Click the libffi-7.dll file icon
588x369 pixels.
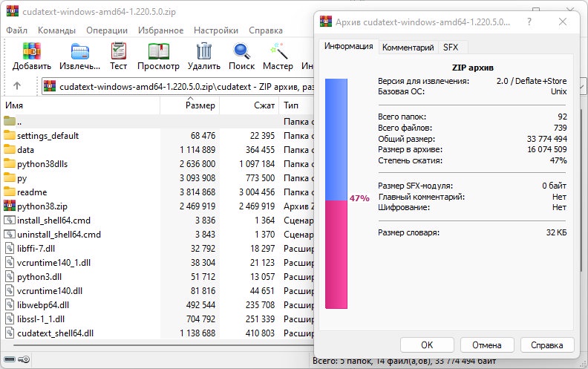[10, 248]
